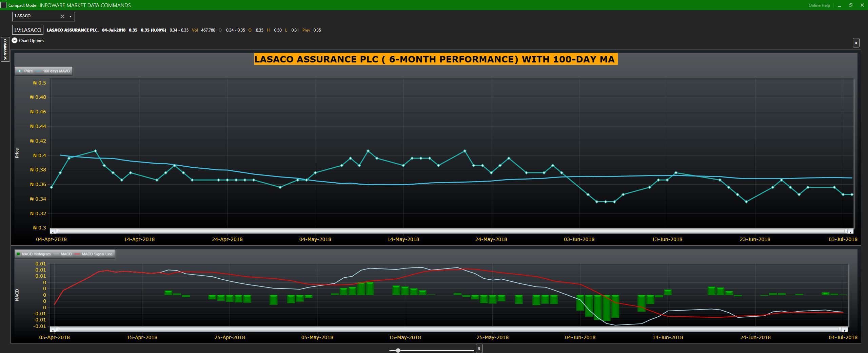Click the price chart horizontal scrollbar track
868x353 pixels.
click(x=452, y=231)
